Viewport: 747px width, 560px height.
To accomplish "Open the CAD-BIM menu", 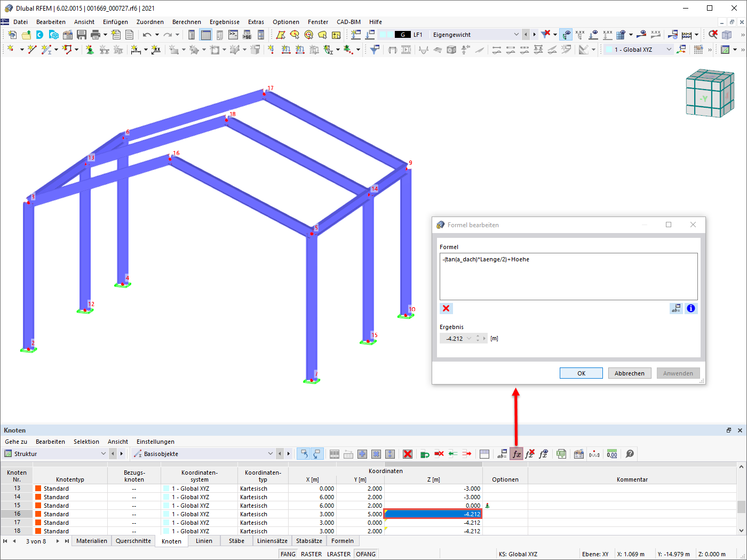I will (x=348, y=22).
